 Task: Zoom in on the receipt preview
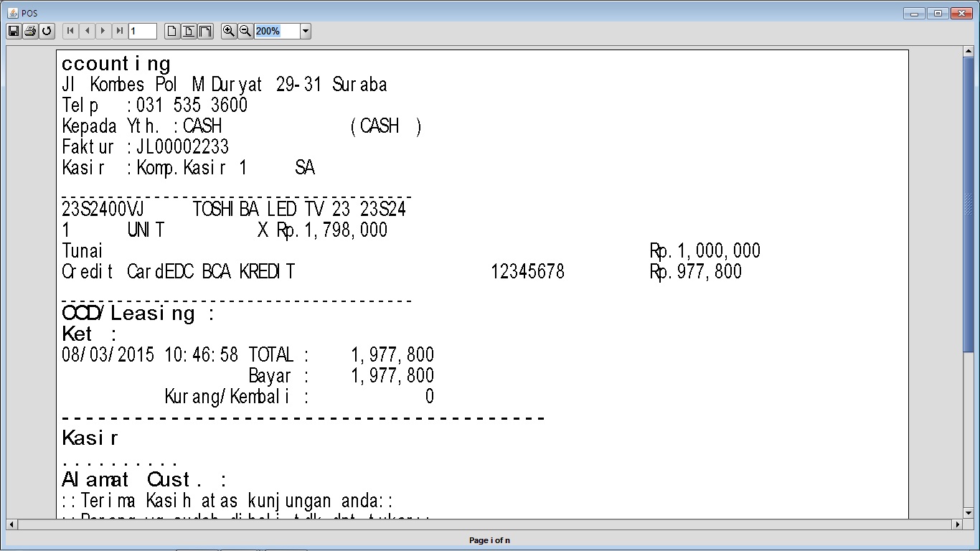click(x=228, y=31)
